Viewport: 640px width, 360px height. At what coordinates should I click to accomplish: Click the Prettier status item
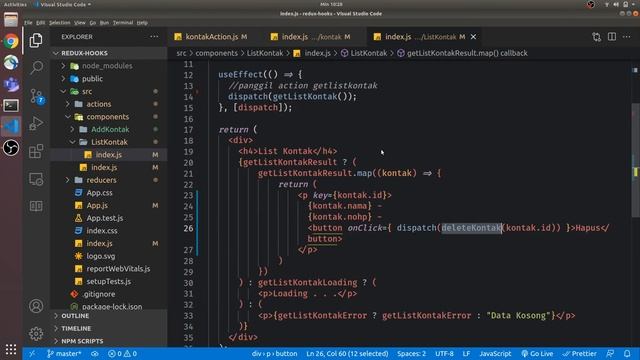[580, 354]
